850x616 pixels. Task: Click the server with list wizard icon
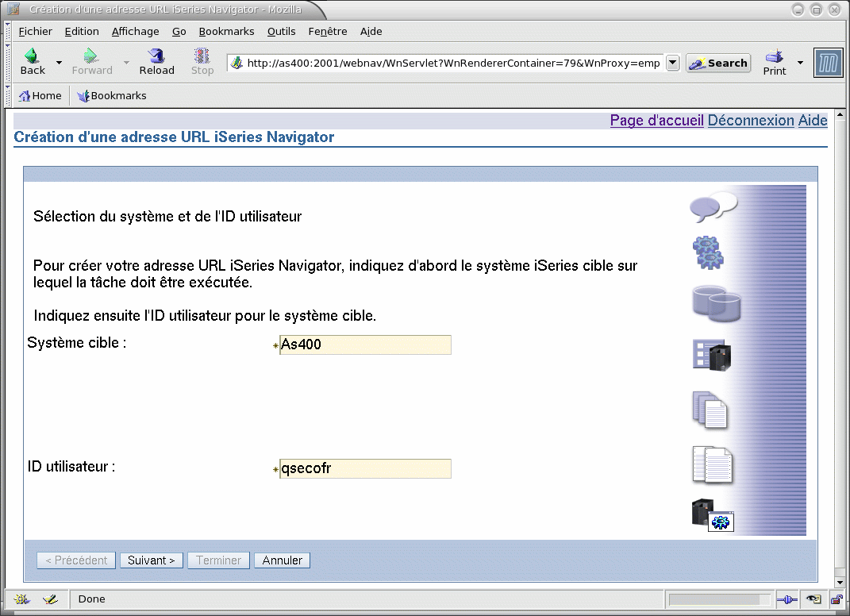coord(712,355)
